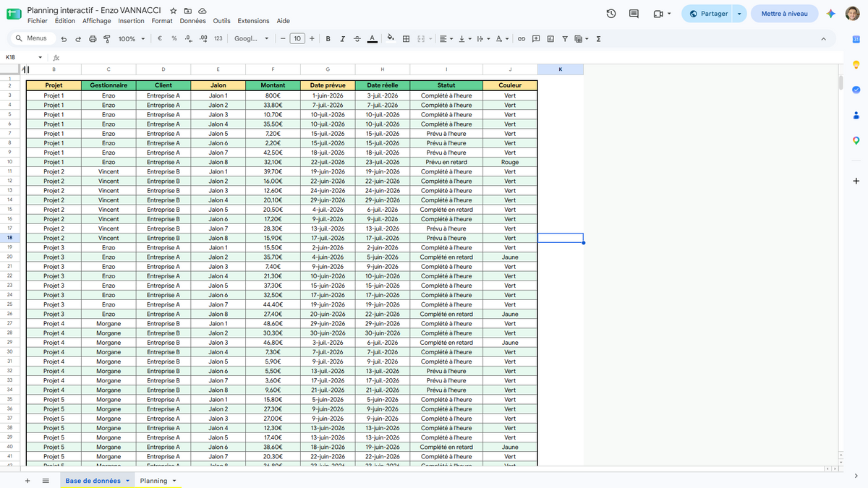Open the number format 123 menu
This screenshot has height=488, width=868.
pyautogui.click(x=218, y=39)
